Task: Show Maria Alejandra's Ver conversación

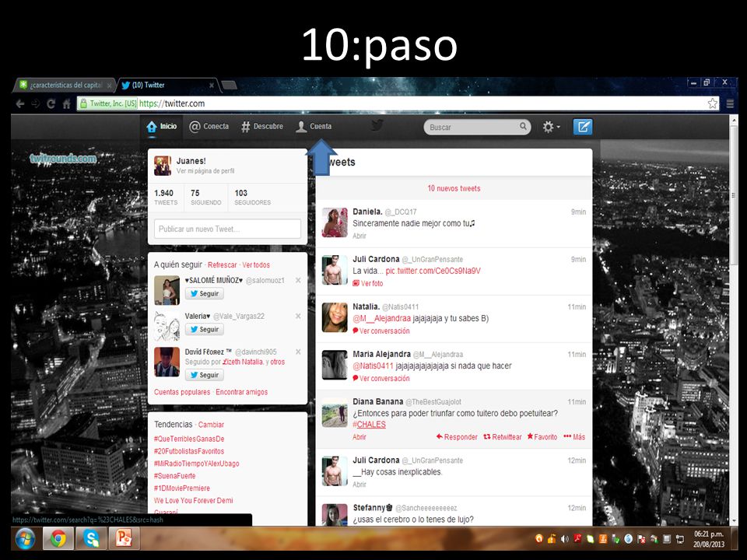Action: pyautogui.click(x=381, y=379)
